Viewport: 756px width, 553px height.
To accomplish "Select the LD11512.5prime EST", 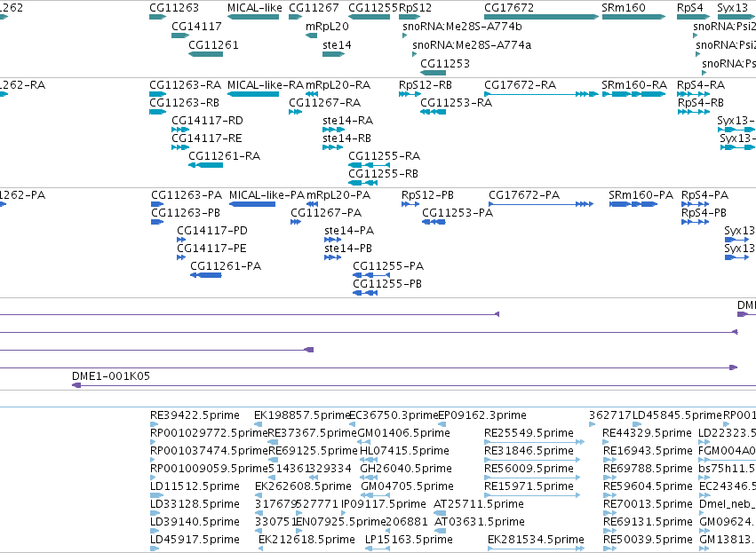I will coord(157,495).
